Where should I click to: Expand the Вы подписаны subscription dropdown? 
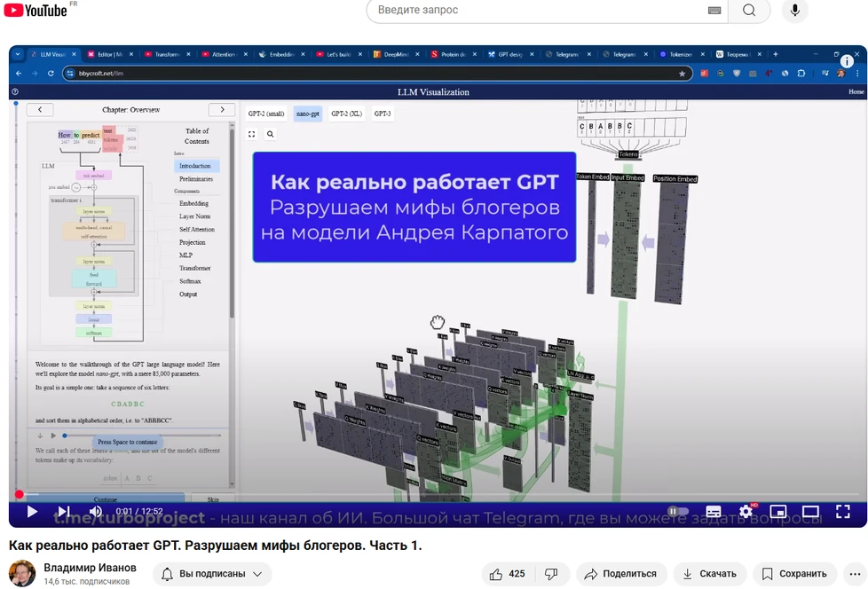pos(212,574)
